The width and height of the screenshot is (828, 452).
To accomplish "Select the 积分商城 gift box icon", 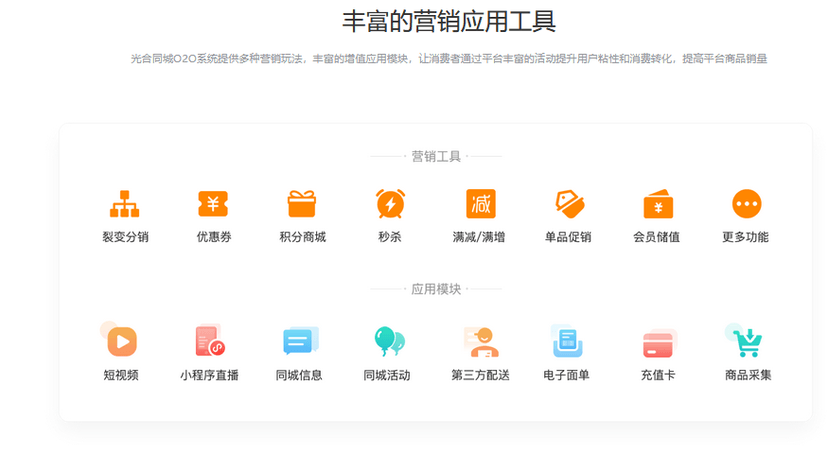I will pyautogui.click(x=302, y=204).
